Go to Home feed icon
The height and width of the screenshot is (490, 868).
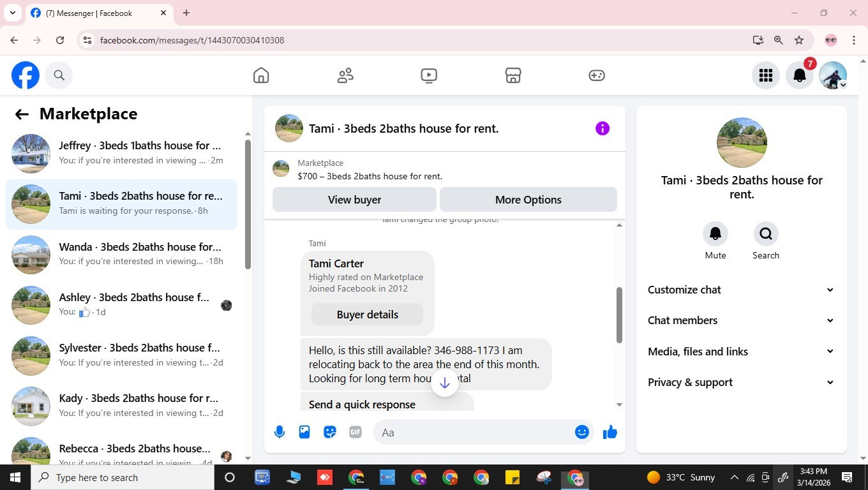point(261,75)
